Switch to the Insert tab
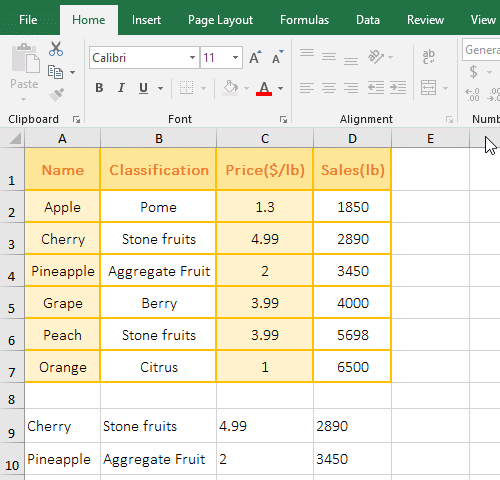This screenshot has width=500, height=480. [x=146, y=20]
